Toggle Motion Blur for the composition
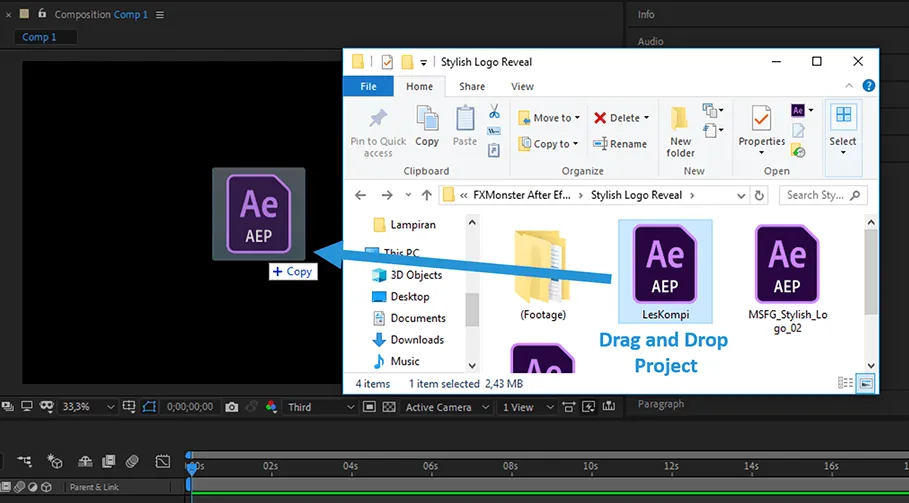Screen dimensions: 909x503 pyautogui.click(x=132, y=461)
